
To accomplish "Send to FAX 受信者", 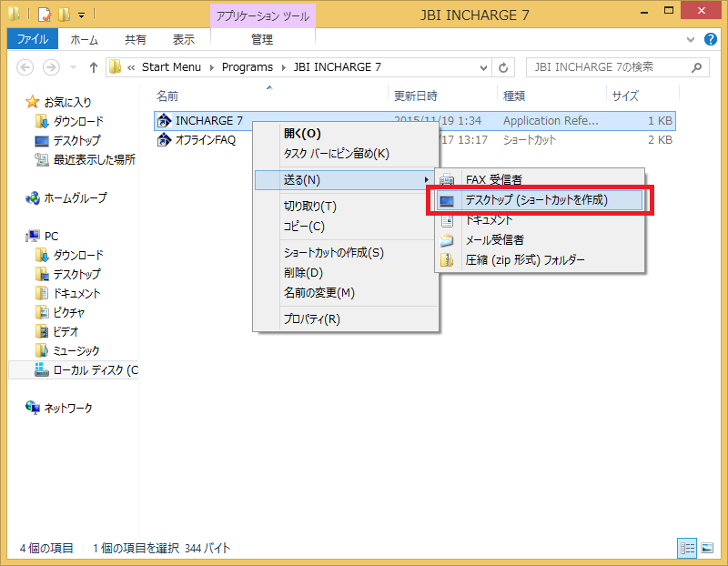I will pos(540,179).
